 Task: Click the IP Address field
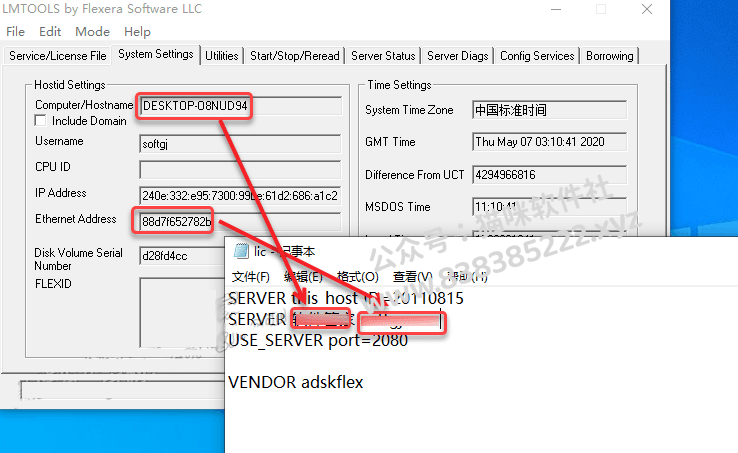click(240, 195)
